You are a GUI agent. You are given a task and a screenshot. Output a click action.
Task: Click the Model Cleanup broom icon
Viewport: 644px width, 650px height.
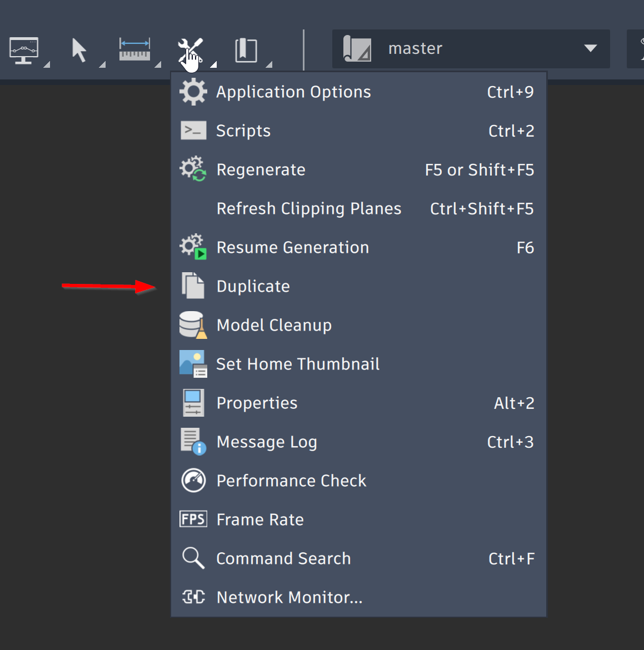coord(193,324)
